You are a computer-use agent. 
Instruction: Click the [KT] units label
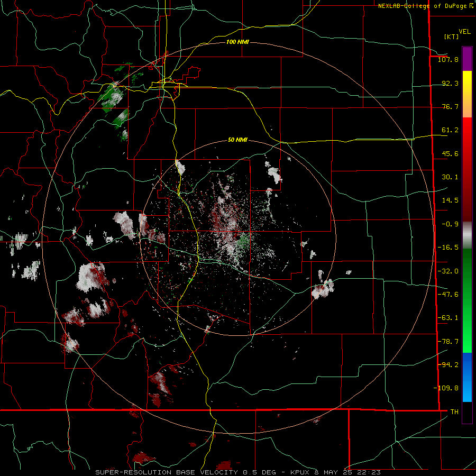coord(452,36)
